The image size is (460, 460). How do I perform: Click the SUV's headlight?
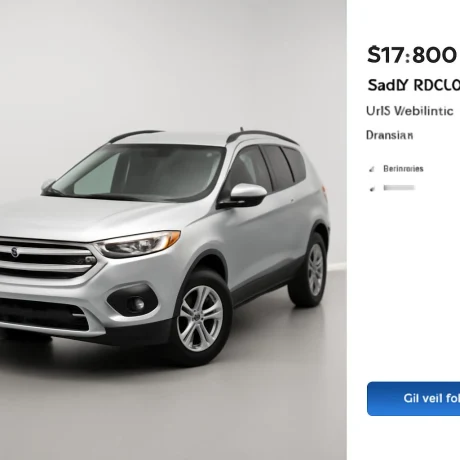[137, 244]
